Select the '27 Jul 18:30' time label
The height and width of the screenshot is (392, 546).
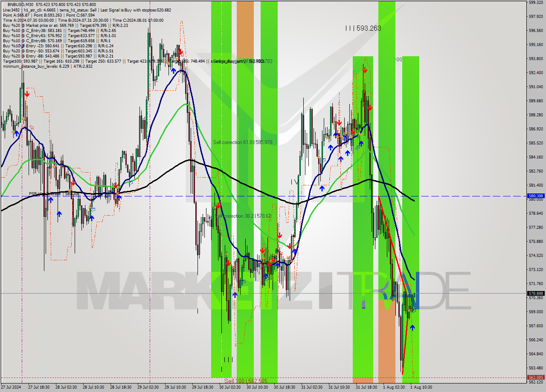[x=39, y=387]
